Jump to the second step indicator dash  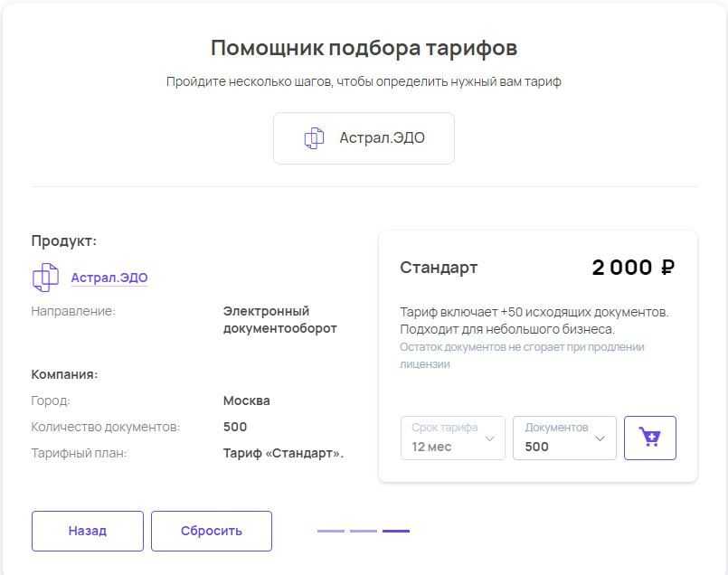point(364,531)
